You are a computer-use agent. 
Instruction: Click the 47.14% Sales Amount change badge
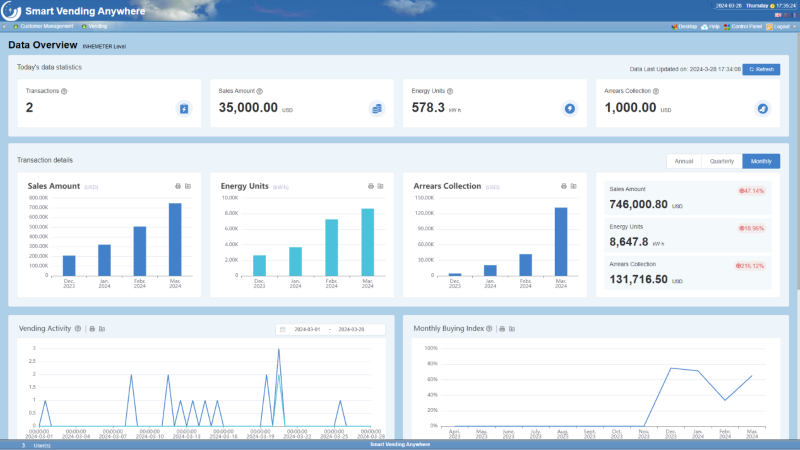[752, 191]
